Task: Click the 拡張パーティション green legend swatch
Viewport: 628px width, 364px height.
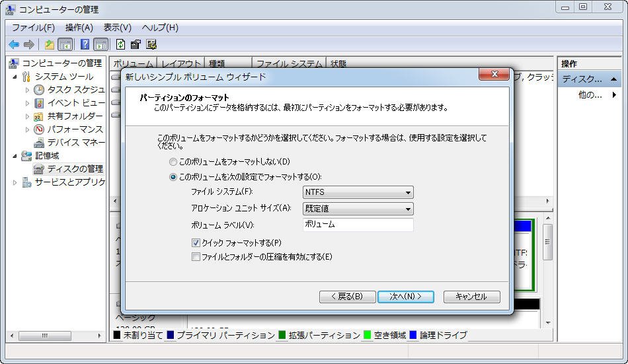Action: tap(282, 335)
